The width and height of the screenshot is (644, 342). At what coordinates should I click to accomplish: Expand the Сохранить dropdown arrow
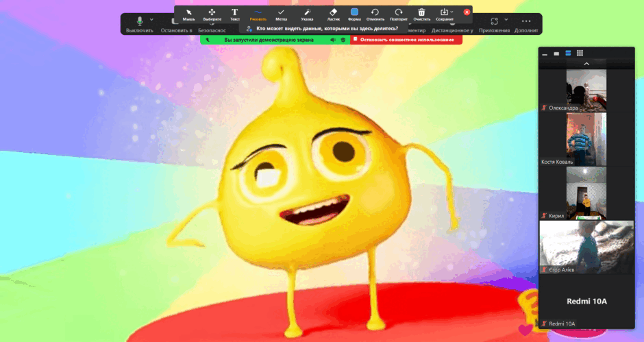click(x=451, y=12)
